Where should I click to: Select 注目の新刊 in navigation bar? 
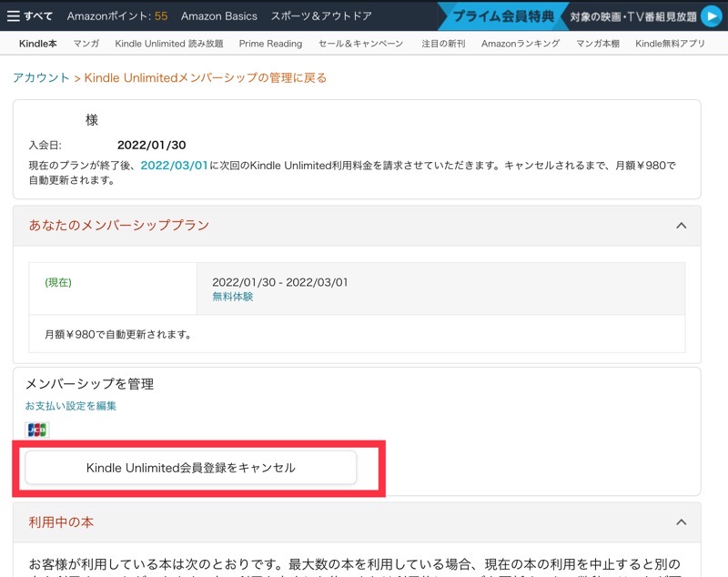[442, 44]
